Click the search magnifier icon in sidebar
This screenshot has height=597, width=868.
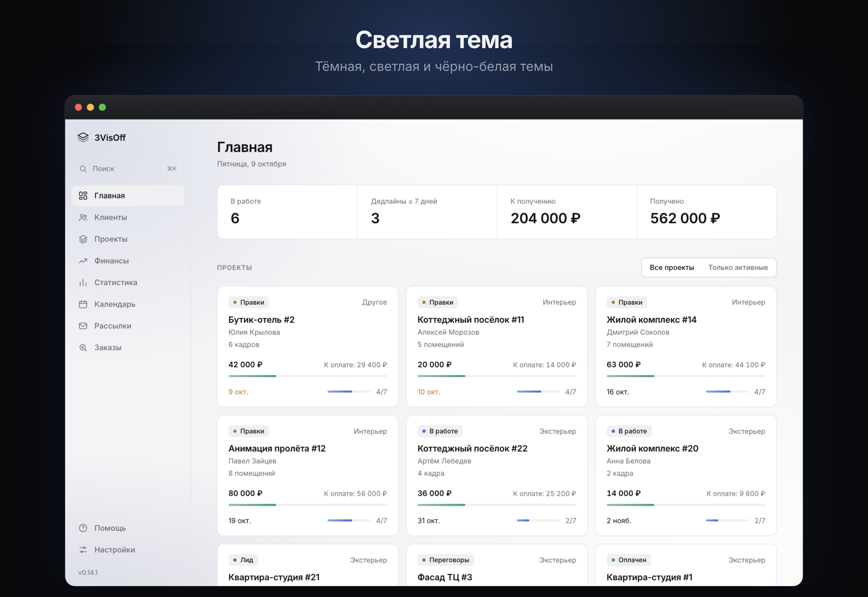pos(83,169)
